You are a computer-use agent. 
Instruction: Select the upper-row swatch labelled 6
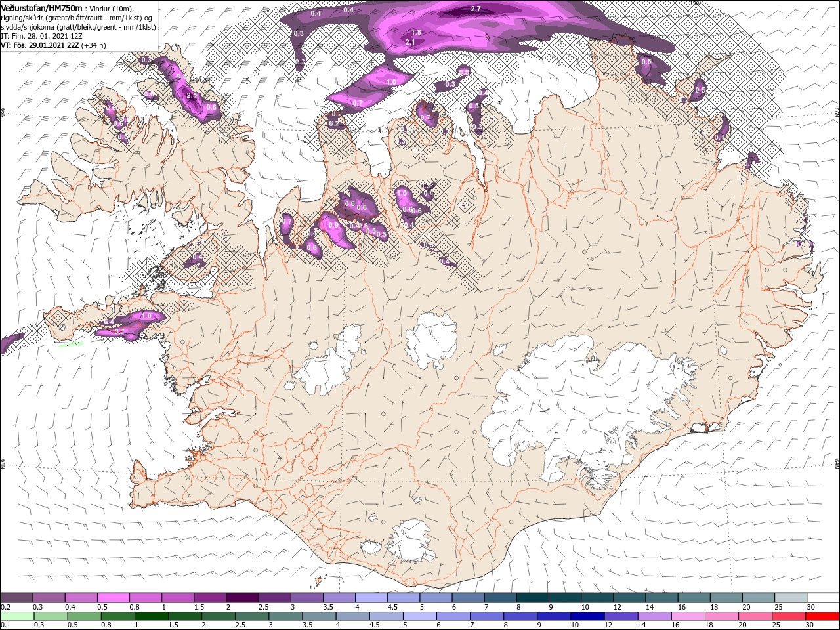pos(467,598)
